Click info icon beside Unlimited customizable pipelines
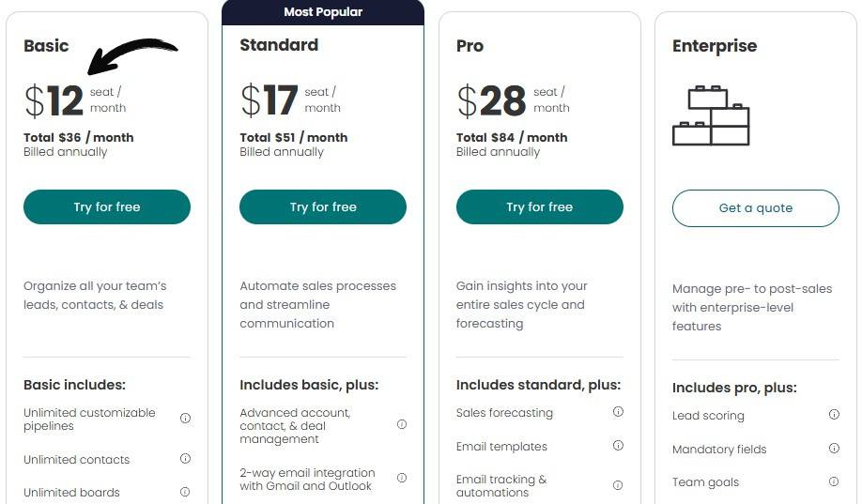Image resolution: width=862 pixels, height=504 pixels. pyautogui.click(x=185, y=419)
